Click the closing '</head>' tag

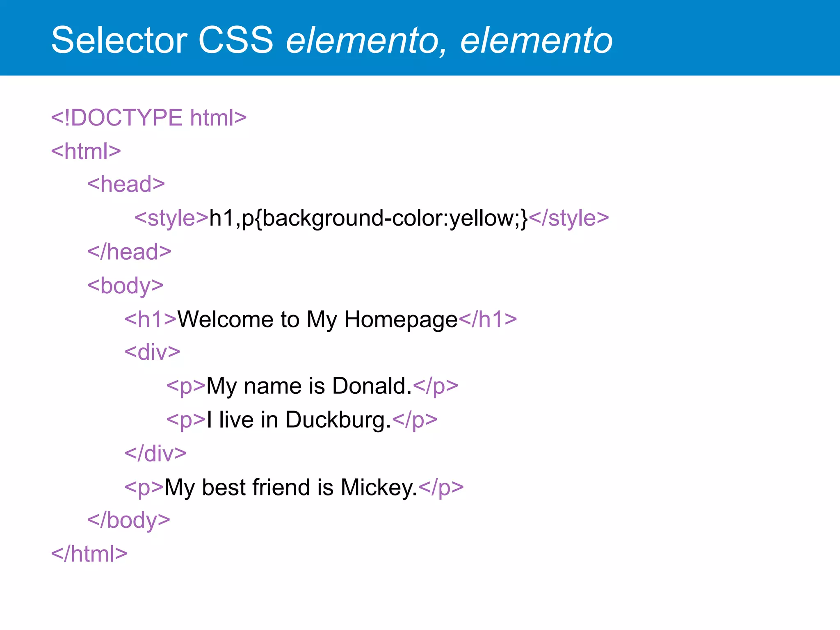pyautogui.click(x=129, y=252)
